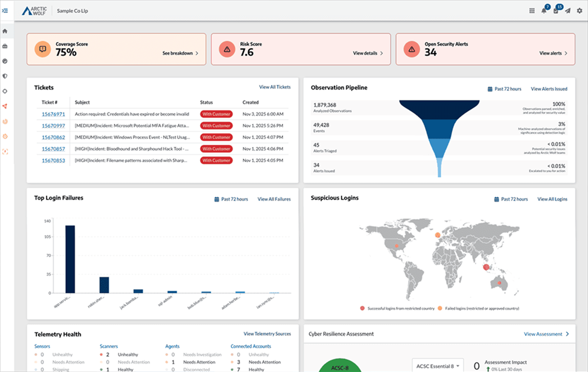588x372 pixels.
Task: Click the green ACSC-8 gauge
Action: click(340, 366)
